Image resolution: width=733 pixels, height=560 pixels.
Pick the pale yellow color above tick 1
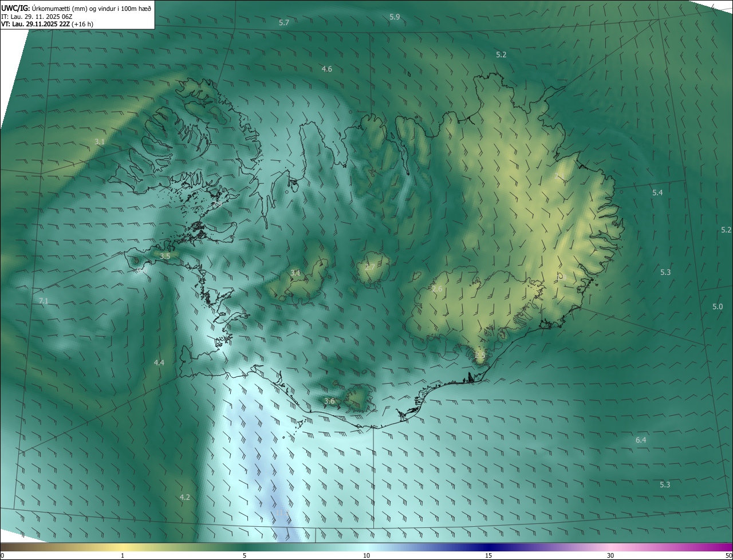tap(123, 547)
